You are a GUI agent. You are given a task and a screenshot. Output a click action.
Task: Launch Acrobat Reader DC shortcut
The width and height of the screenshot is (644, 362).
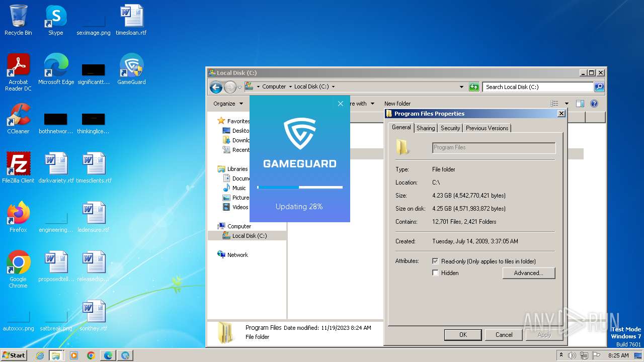tap(18, 72)
